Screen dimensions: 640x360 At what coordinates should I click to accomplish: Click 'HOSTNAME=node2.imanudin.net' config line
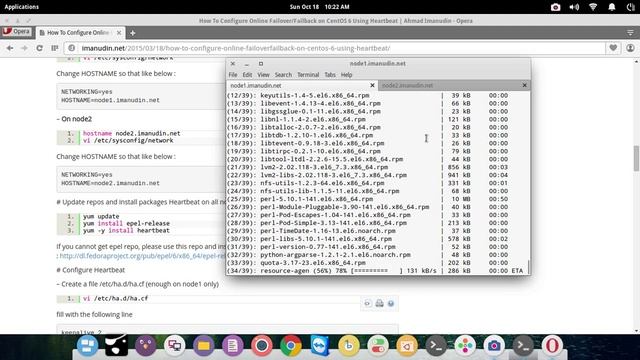pos(110,183)
